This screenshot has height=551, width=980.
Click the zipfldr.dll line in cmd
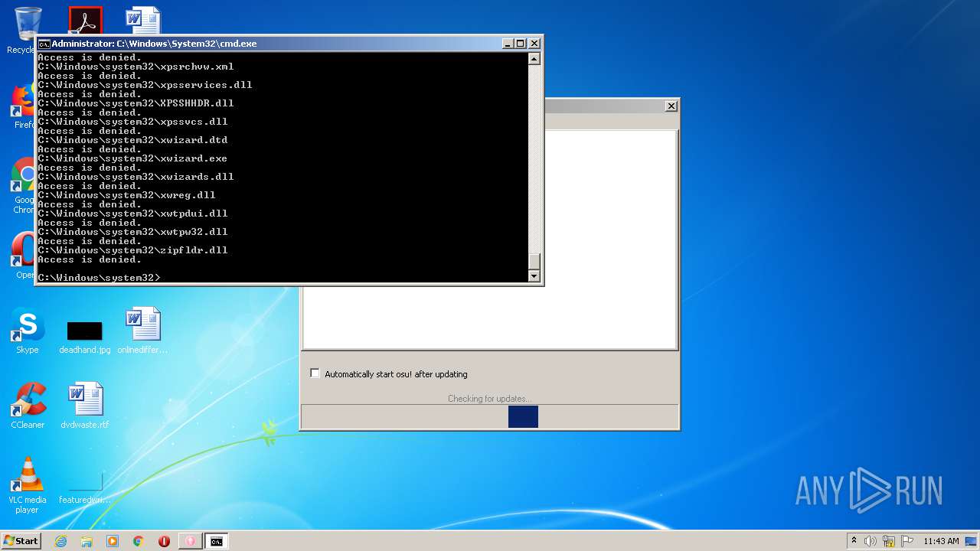click(x=132, y=250)
